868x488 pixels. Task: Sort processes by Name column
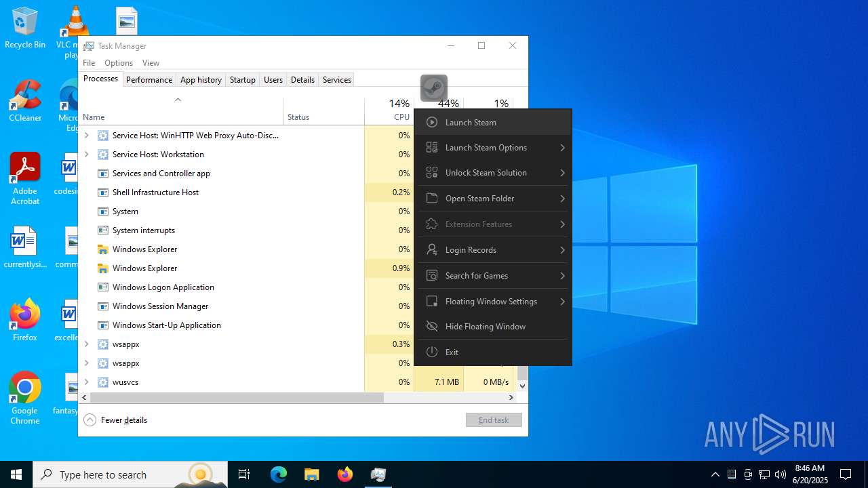(x=181, y=110)
